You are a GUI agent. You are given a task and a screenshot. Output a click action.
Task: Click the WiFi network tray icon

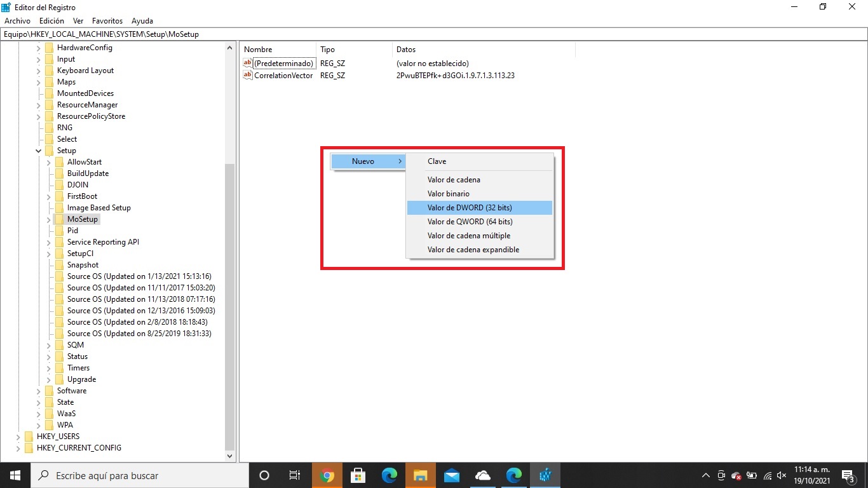pos(766,475)
